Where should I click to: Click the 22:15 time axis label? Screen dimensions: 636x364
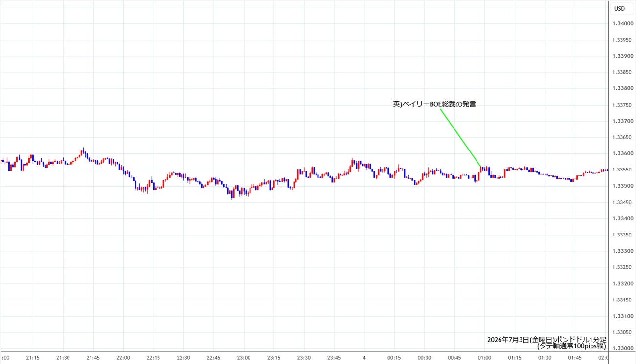[153, 358]
